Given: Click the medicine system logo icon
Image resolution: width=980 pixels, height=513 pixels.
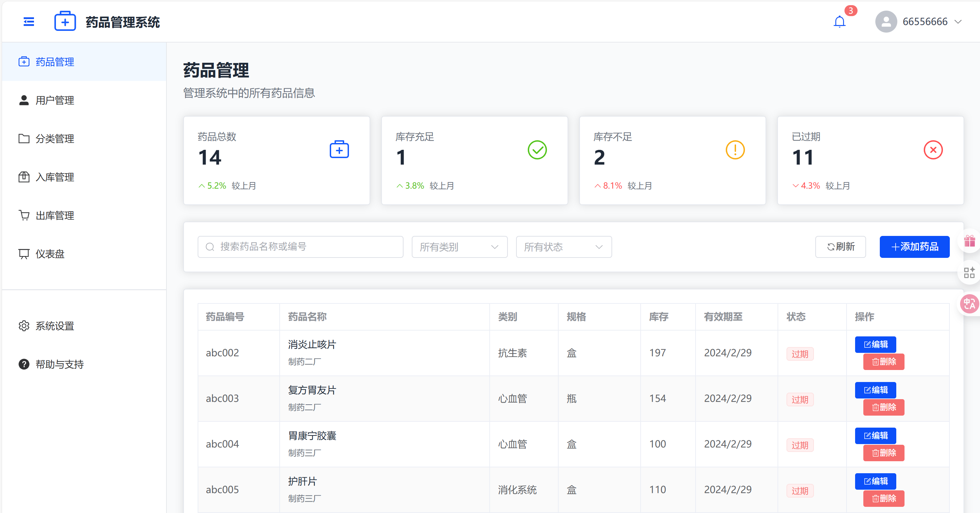Looking at the screenshot, I should 65,22.
